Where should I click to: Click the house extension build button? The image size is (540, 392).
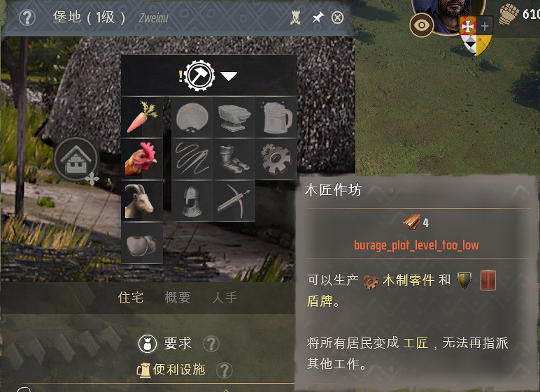tap(76, 159)
